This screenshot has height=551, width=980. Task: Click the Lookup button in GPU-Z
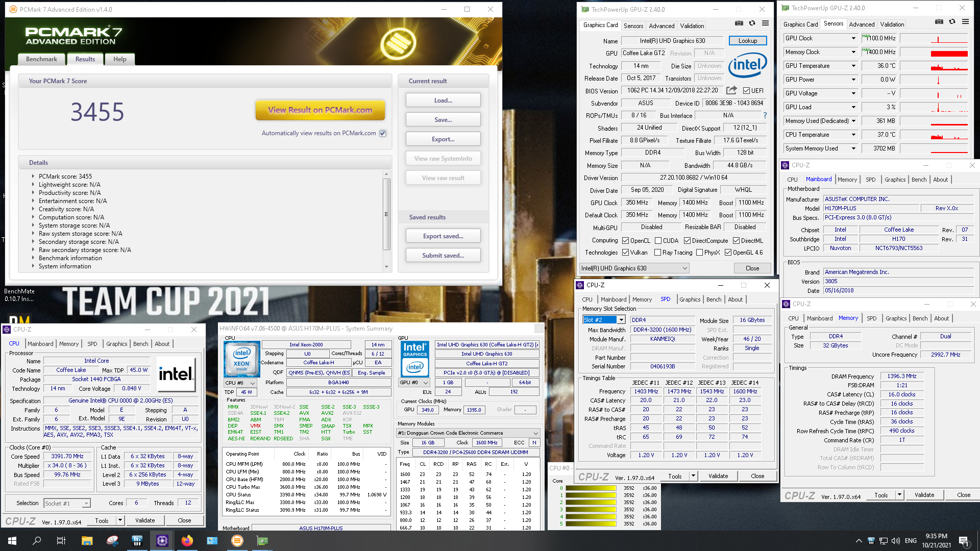(747, 41)
